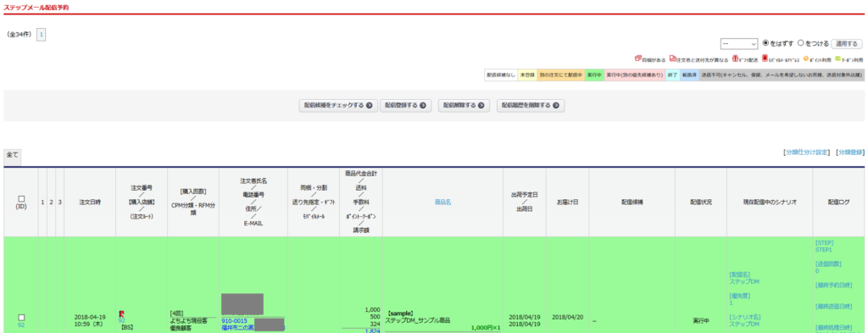
Task: Select the をはずす radio option
Action: click(x=765, y=43)
